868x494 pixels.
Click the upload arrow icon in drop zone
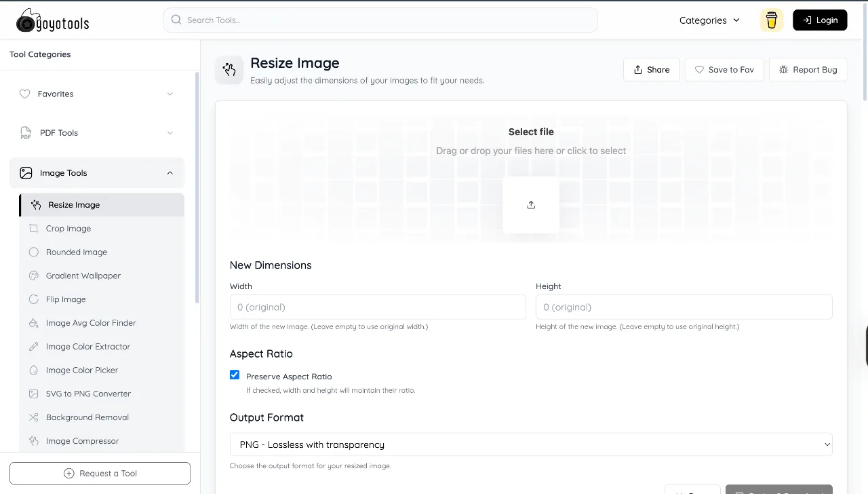click(531, 205)
